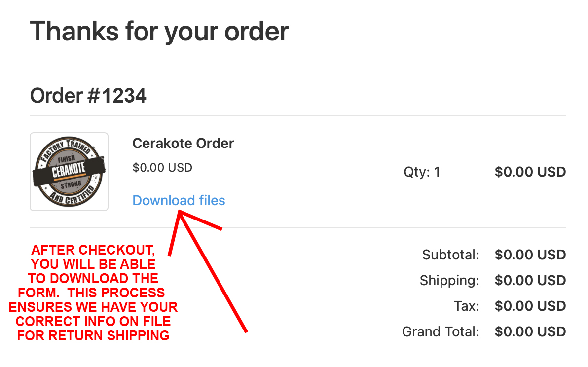Click the Download files link

pyautogui.click(x=179, y=200)
